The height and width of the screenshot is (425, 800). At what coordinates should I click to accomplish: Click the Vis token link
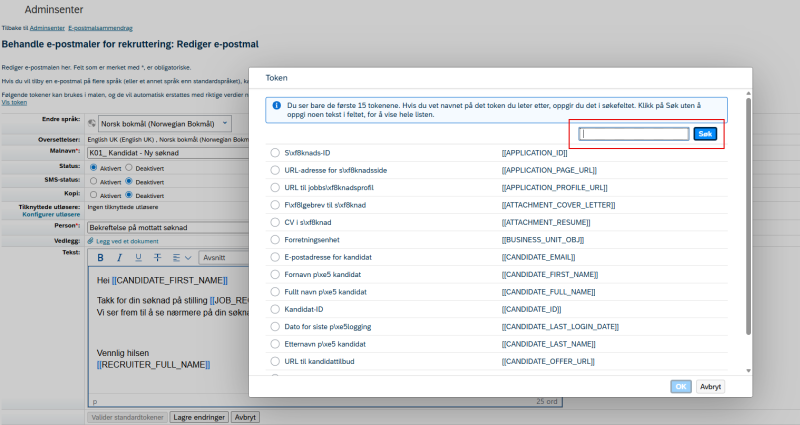tap(14, 102)
